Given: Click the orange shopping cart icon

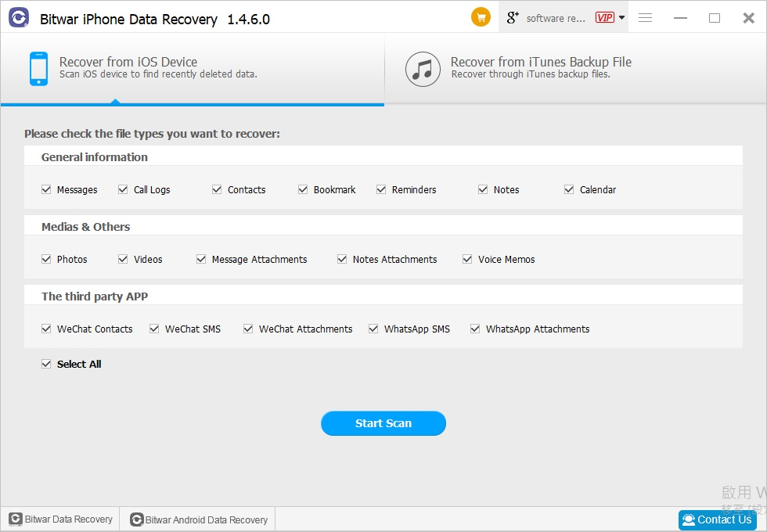Looking at the screenshot, I should pyautogui.click(x=481, y=17).
